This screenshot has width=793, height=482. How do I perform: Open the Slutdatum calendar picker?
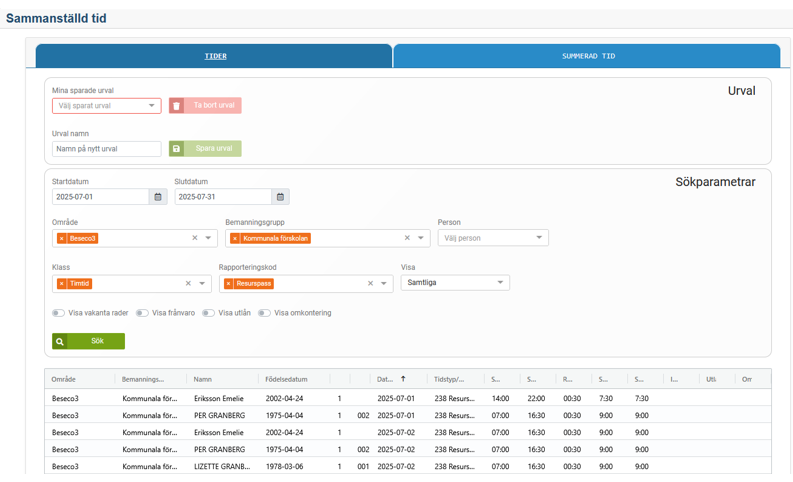pos(280,197)
